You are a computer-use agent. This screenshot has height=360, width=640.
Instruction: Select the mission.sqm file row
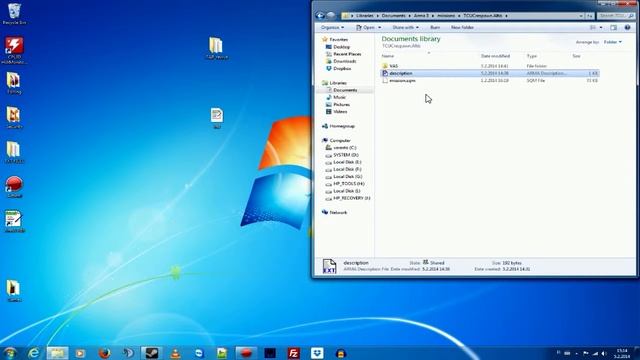(x=490, y=81)
